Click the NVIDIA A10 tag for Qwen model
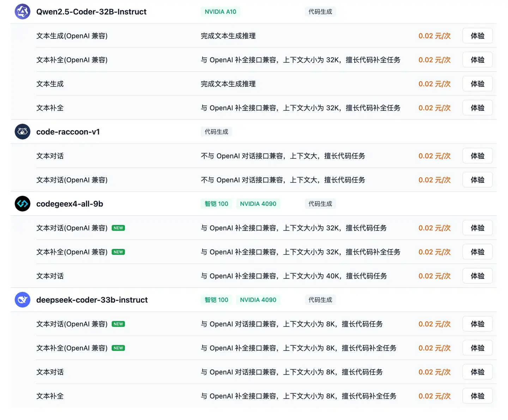Screen dimensions: 508x420 click(220, 12)
